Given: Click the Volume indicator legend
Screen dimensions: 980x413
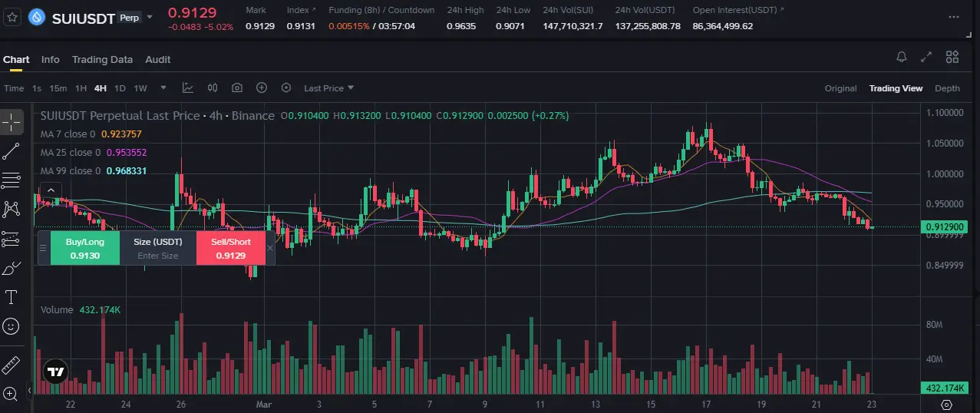Looking at the screenshot, I should (x=81, y=310).
